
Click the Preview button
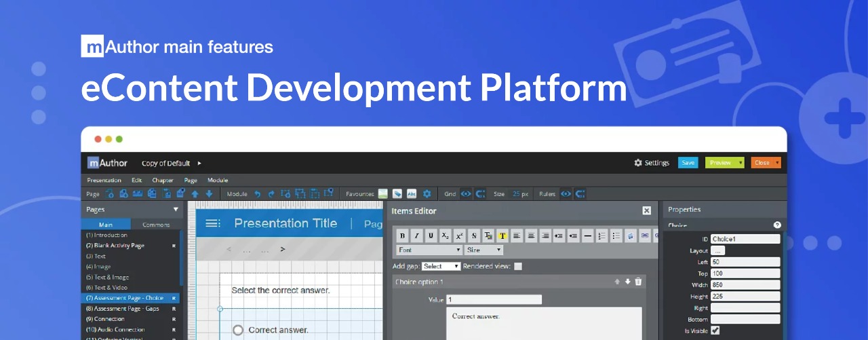(x=720, y=163)
